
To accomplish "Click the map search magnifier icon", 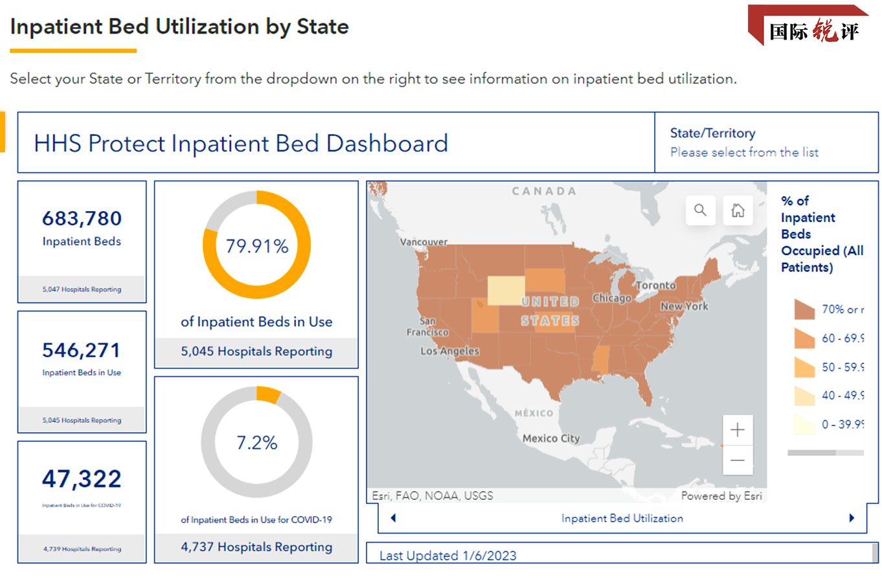I will point(700,210).
